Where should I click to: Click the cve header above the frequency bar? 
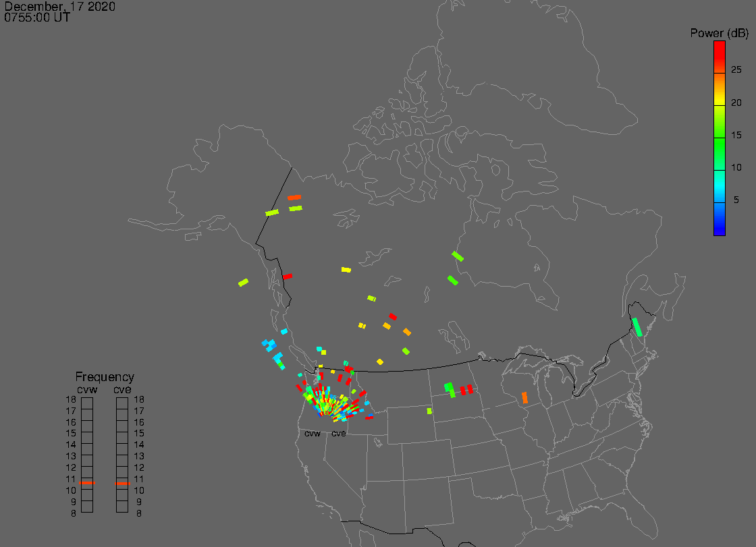point(122,389)
